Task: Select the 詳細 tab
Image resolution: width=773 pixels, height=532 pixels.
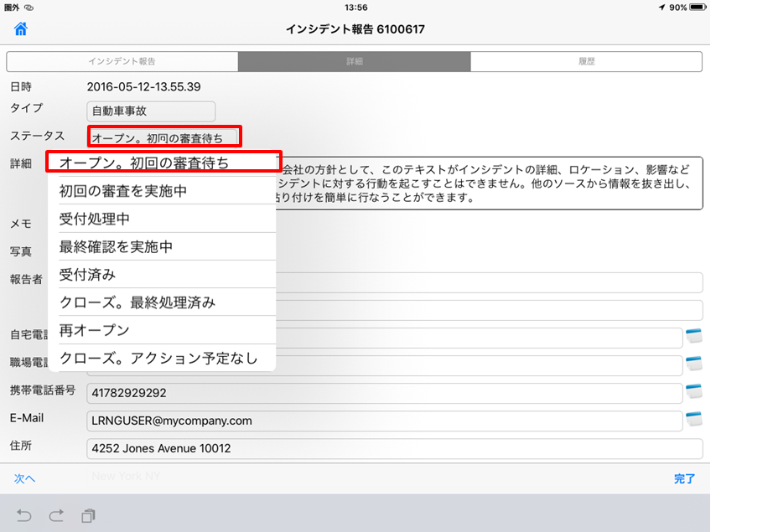Action: point(354,62)
